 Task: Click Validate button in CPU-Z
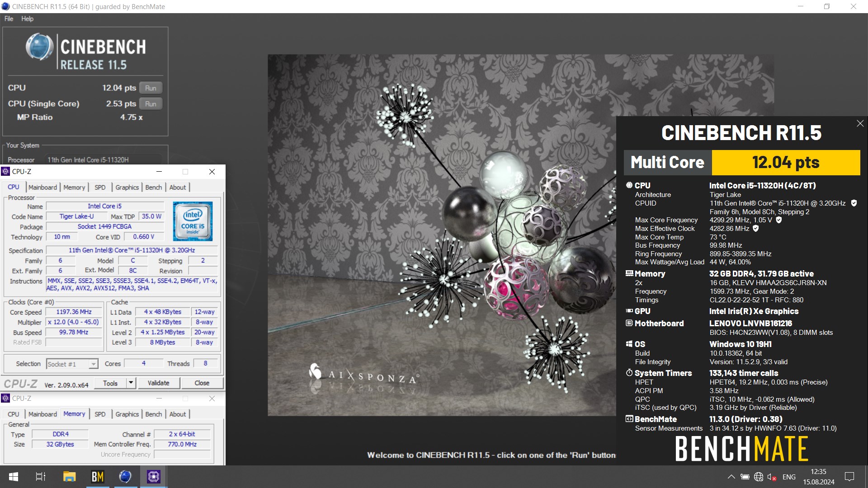(x=158, y=383)
